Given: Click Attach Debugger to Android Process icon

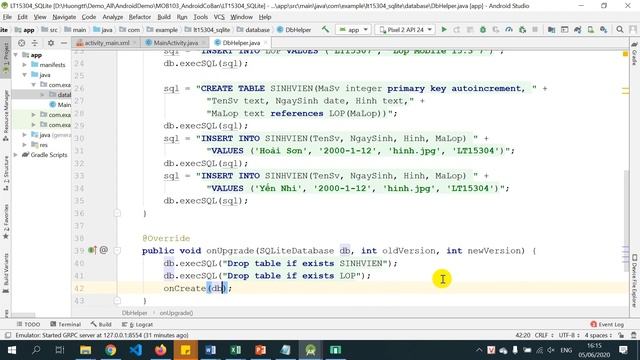Looking at the screenshot, I should (x=522, y=29).
